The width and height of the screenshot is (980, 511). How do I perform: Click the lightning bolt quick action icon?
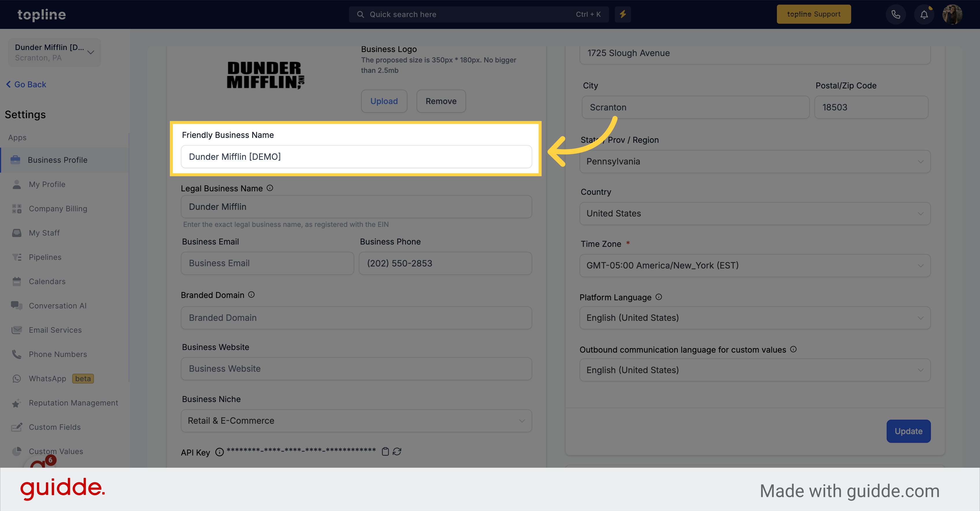pyautogui.click(x=623, y=14)
